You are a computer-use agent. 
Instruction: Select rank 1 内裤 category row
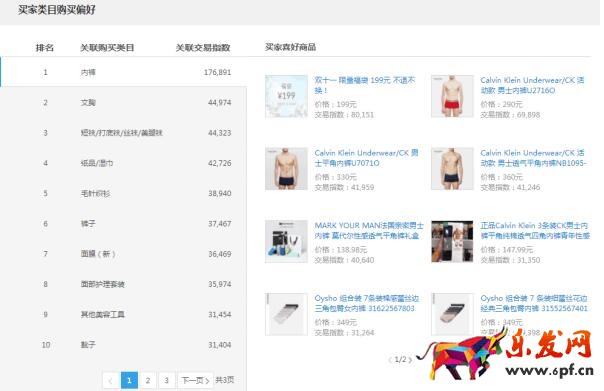tap(123, 72)
